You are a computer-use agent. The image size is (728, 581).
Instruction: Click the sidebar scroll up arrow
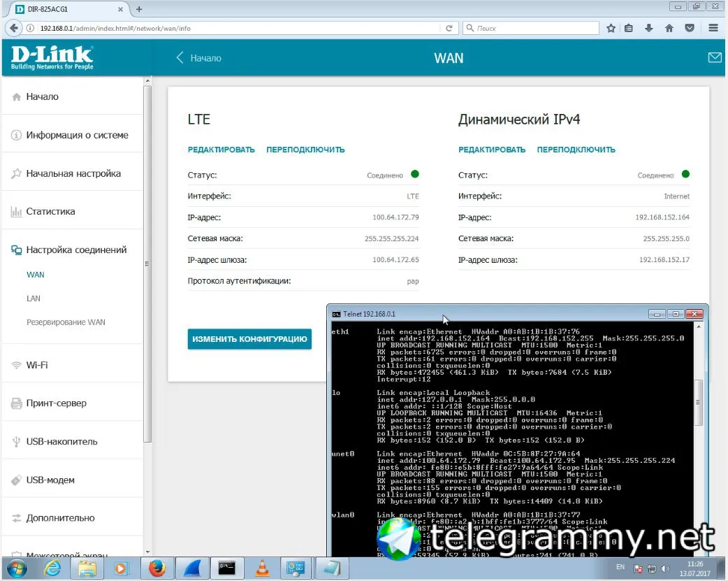147,81
